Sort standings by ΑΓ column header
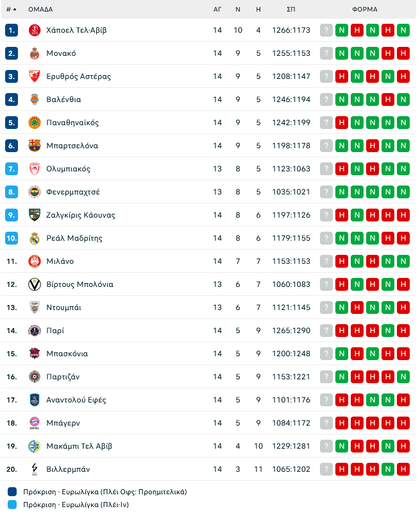This screenshot has height=518, width=420. tap(217, 10)
